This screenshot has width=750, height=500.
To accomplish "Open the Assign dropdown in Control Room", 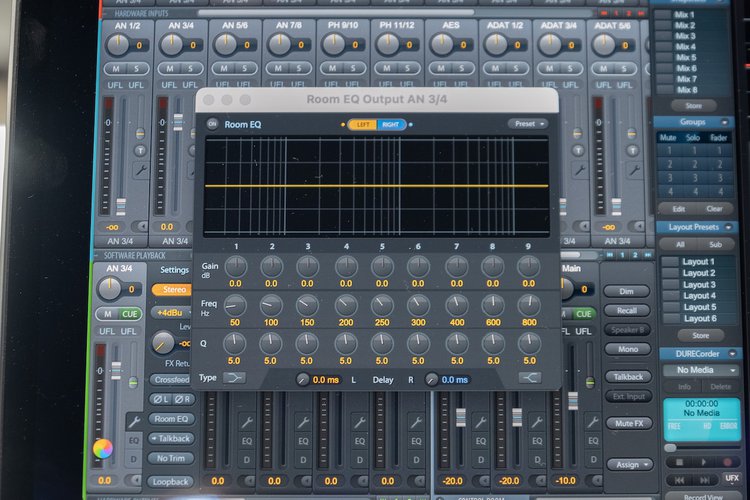I will point(629,464).
